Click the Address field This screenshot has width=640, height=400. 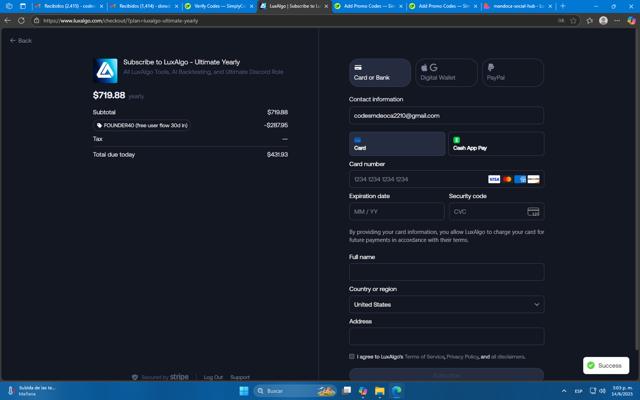point(446,336)
